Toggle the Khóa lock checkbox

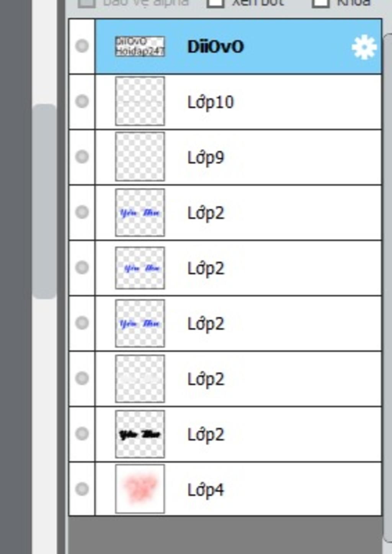pyautogui.click(x=320, y=2)
